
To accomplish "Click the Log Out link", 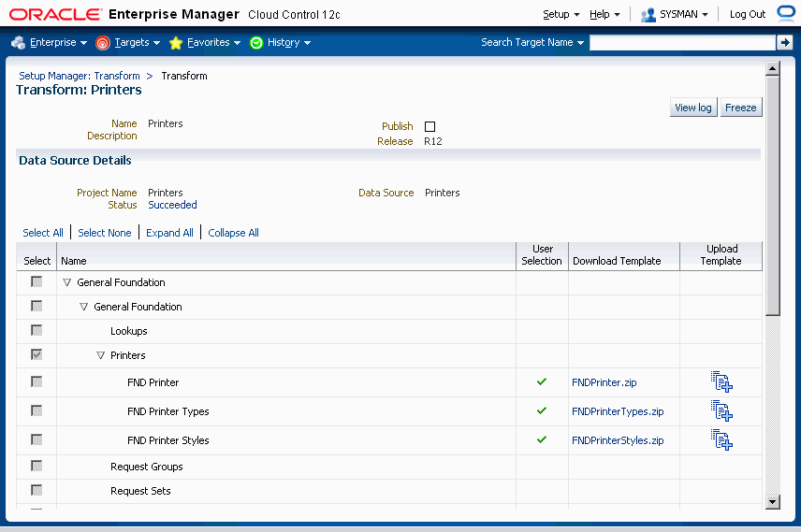I will pyautogui.click(x=748, y=14).
